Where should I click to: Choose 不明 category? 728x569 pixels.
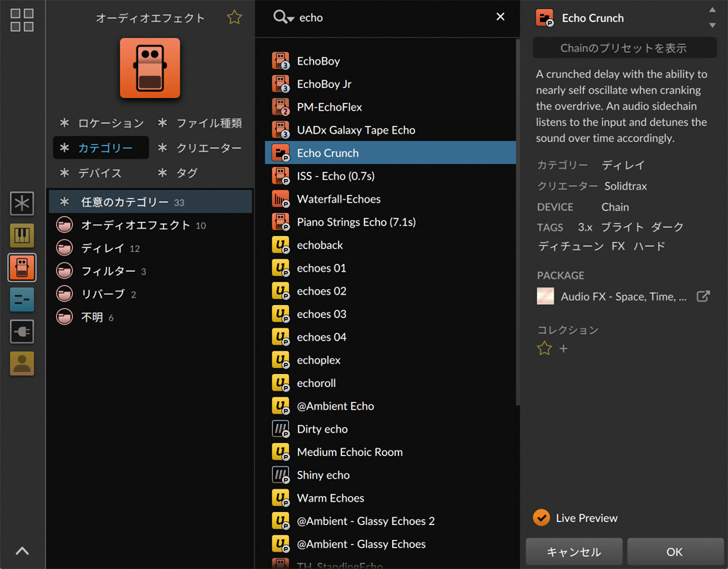click(x=150, y=317)
